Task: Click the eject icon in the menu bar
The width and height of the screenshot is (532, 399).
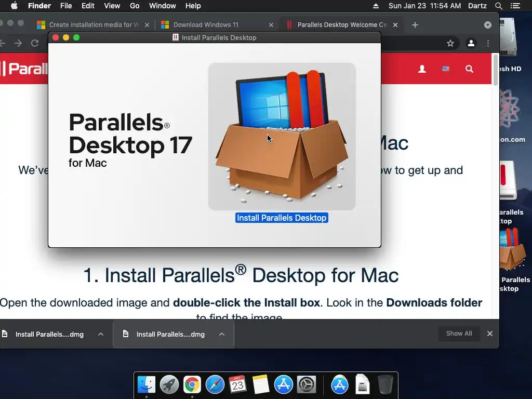Action: [376, 6]
